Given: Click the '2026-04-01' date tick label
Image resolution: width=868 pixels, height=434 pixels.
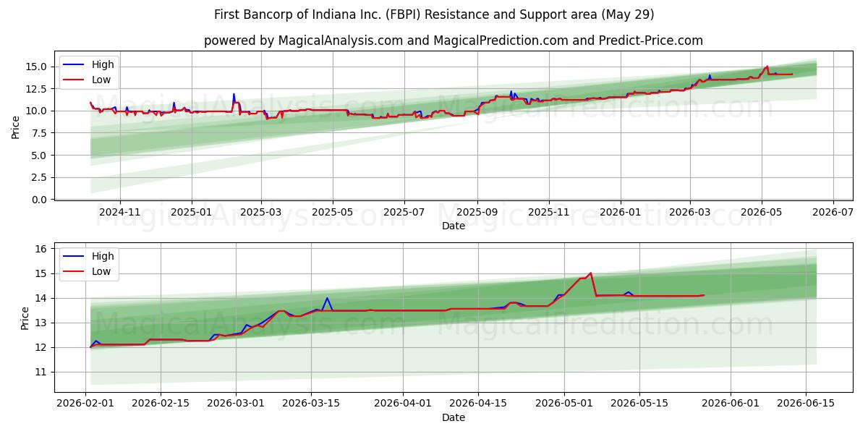Looking at the screenshot, I should 402,404.
